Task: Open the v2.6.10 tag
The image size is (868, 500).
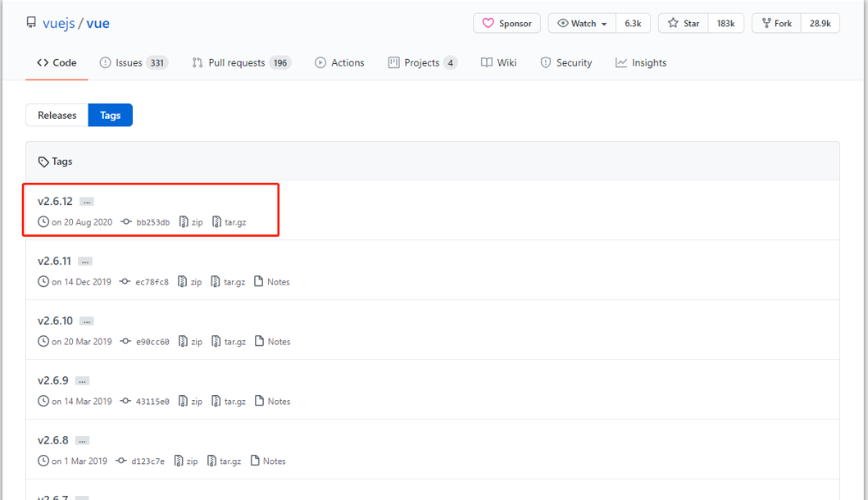Action: [56, 320]
